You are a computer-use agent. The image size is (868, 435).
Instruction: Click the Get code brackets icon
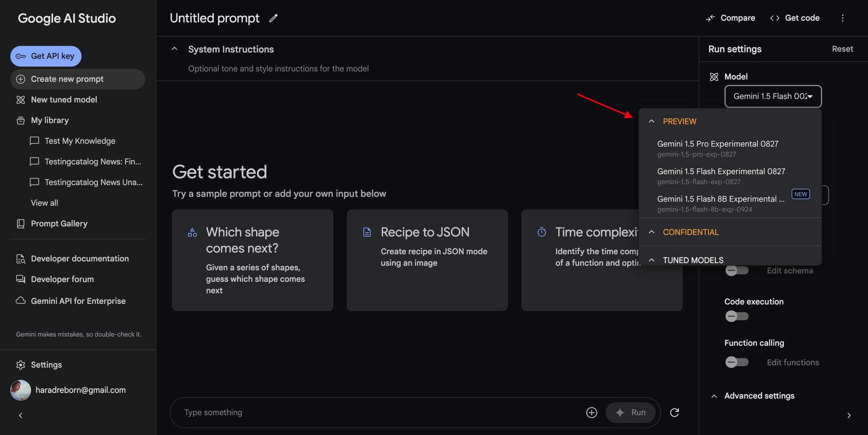(775, 18)
